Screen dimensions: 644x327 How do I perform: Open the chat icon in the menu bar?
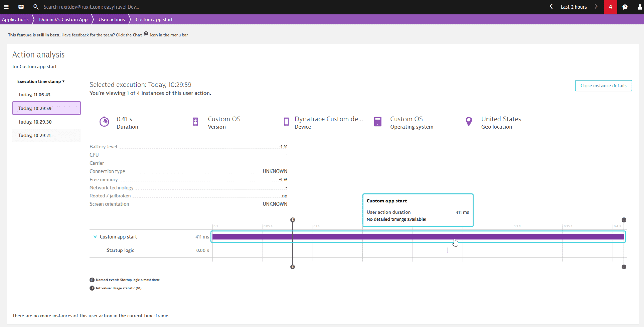point(625,7)
